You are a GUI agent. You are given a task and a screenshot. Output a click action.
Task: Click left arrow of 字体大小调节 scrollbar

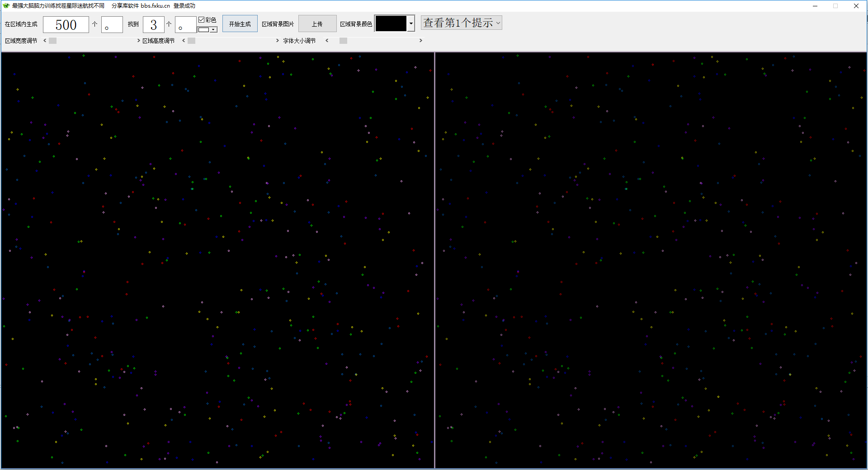327,41
